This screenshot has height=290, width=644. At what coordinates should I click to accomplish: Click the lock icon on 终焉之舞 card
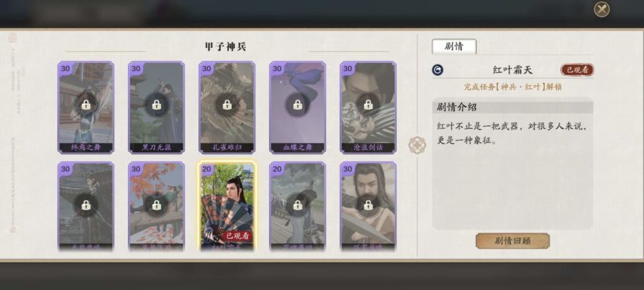click(x=86, y=105)
